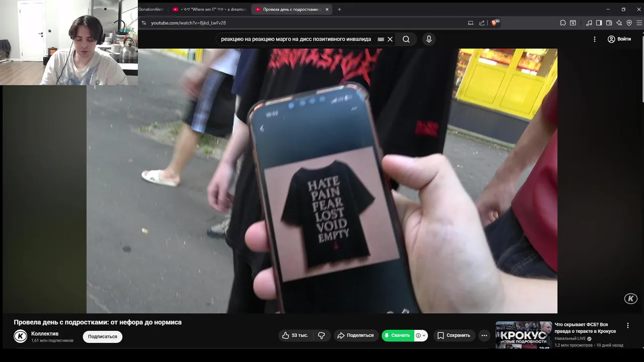Open the Крокус recommended video thumbnail
Viewport: 644px width, 362px height.
pos(524,335)
